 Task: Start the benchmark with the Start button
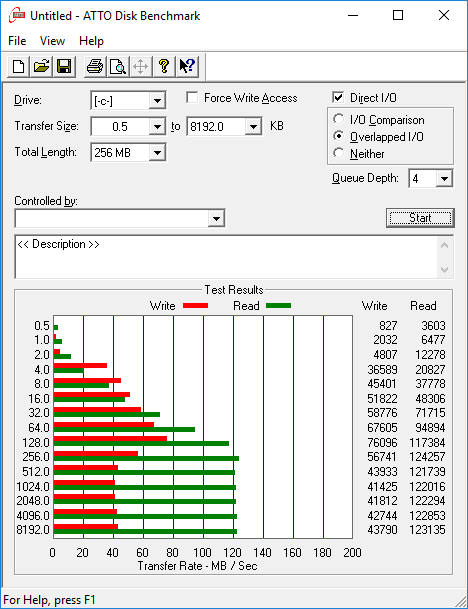click(x=420, y=218)
